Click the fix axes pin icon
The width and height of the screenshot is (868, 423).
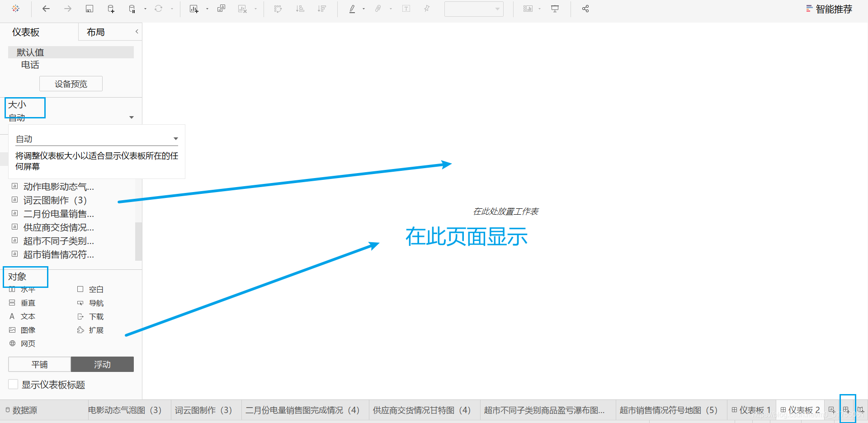pyautogui.click(x=427, y=9)
